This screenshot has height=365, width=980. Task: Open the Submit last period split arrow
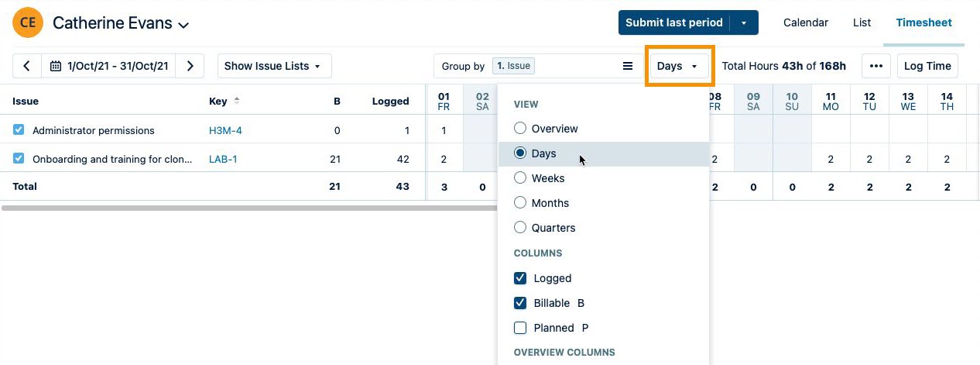(744, 23)
